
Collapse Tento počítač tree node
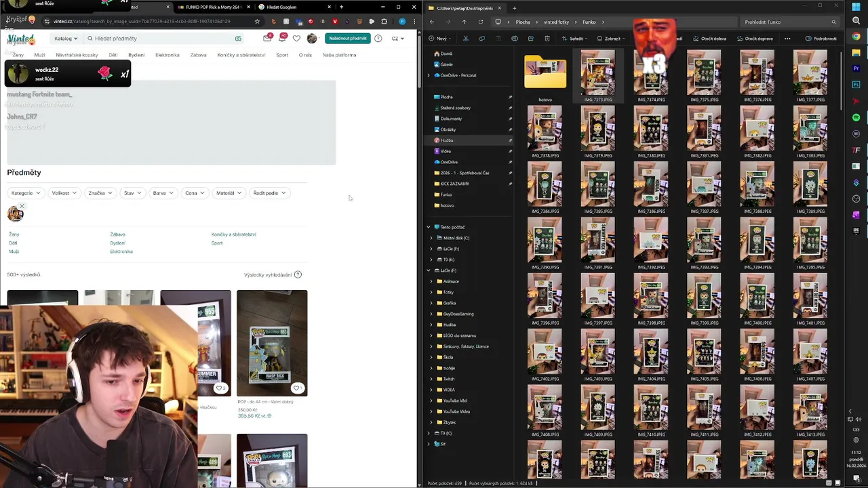pos(428,227)
